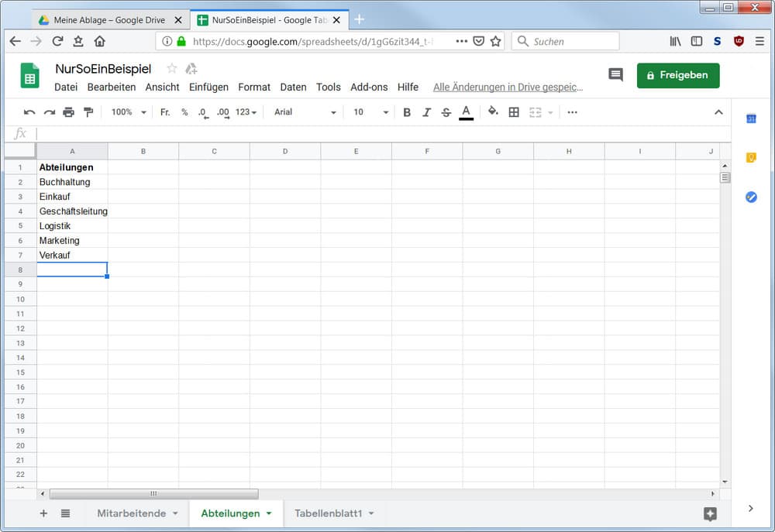
Task: Toggle strikethrough formatting
Action: coord(446,112)
